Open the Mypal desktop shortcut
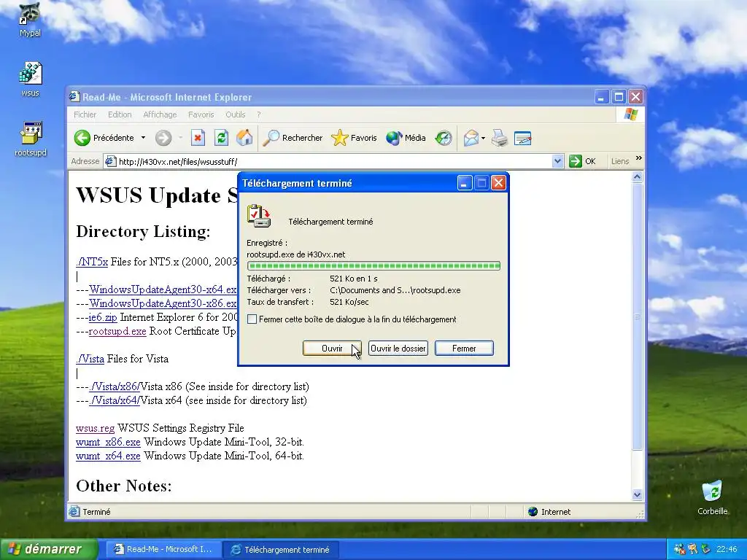The image size is (747, 560). click(29, 19)
